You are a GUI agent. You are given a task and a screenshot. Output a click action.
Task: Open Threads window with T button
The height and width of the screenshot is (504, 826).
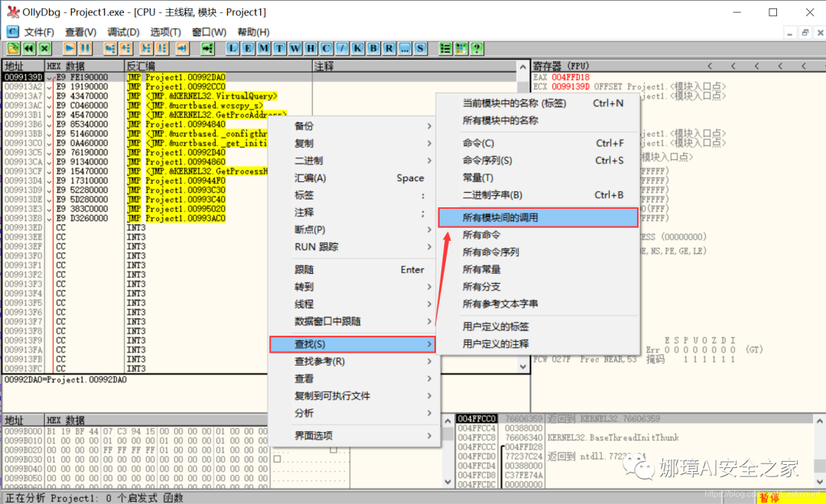(x=279, y=48)
